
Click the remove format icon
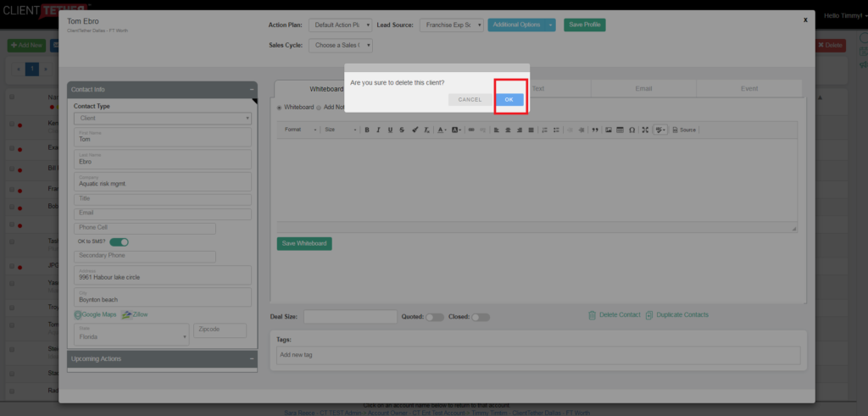click(x=427, y=130)
